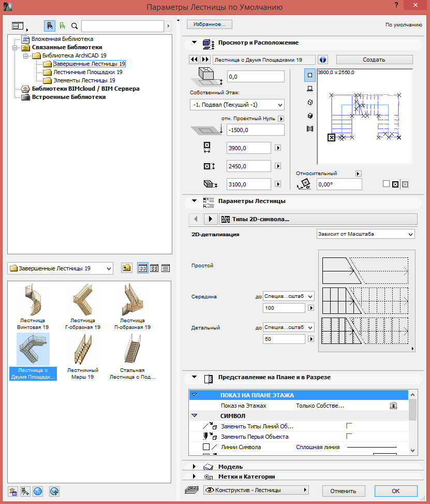Open layer selector Конструктив - Лестницы
Viewport: 430px width, 504px height.
(x=256, y=490)
